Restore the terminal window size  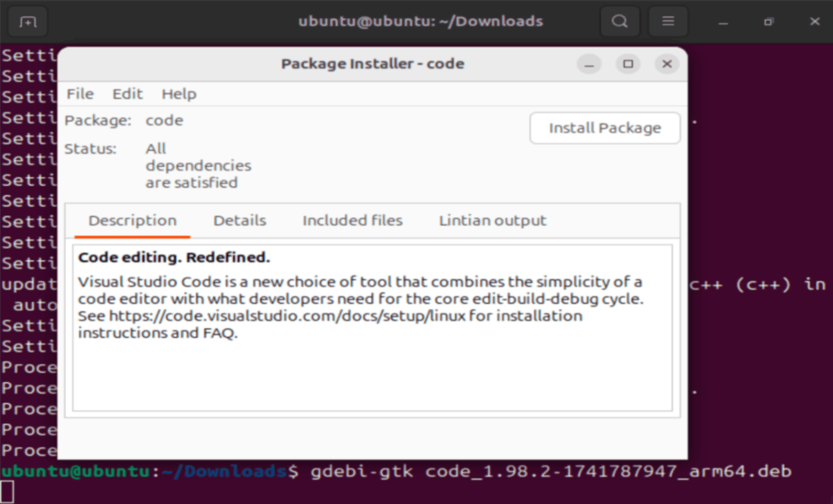click(768, 21)
